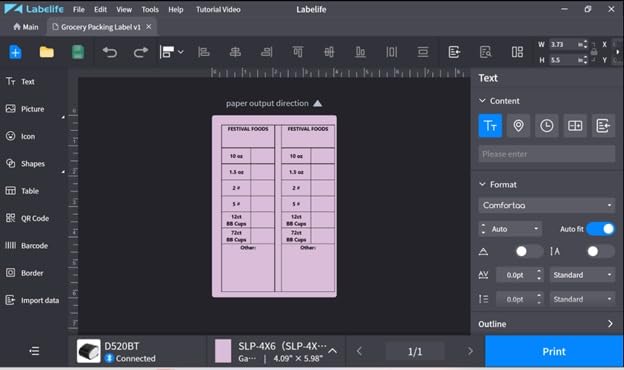Click the blue new label icon
Image resolution: width=624 pixels, height=370 pixels.
pyautogui.click(x=15, y=52)
